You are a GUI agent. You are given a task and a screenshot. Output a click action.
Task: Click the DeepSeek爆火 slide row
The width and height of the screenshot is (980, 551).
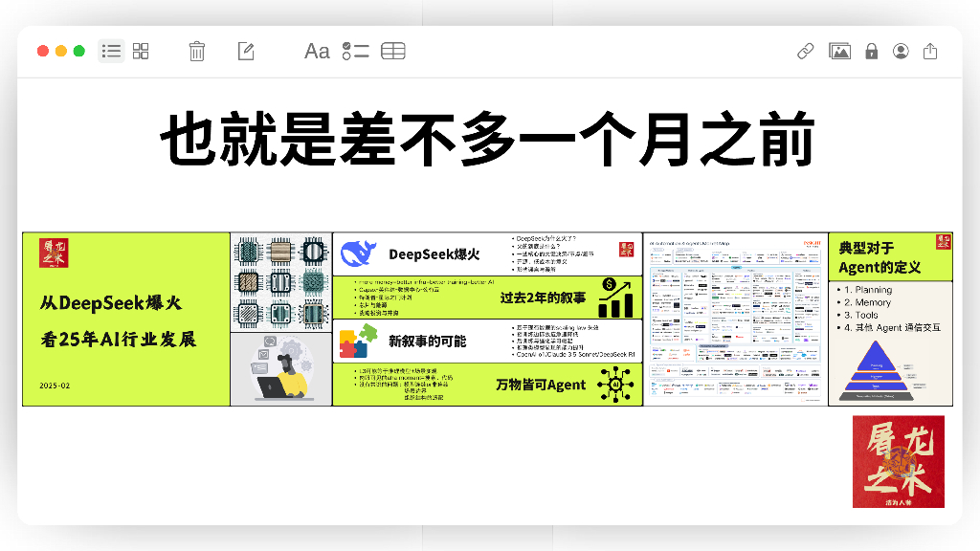(487, 254)
